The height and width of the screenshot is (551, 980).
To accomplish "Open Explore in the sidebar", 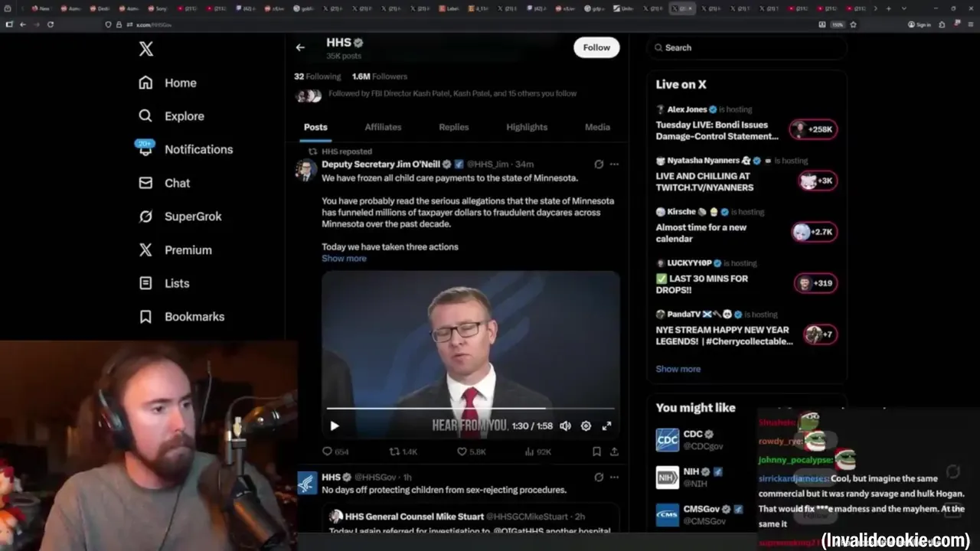I will 171,116.
